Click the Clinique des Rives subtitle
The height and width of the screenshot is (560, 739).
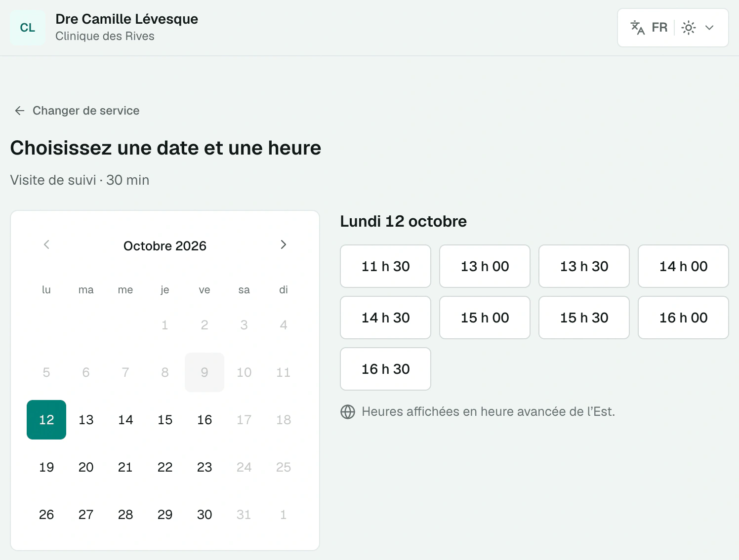[105, 36]
